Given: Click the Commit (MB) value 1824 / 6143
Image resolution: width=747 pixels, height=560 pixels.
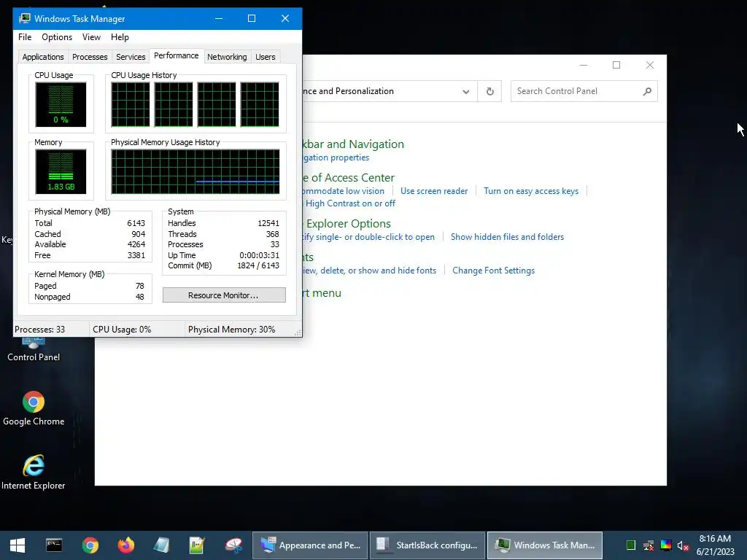Looking at the screenshot, I should (258, 265).
